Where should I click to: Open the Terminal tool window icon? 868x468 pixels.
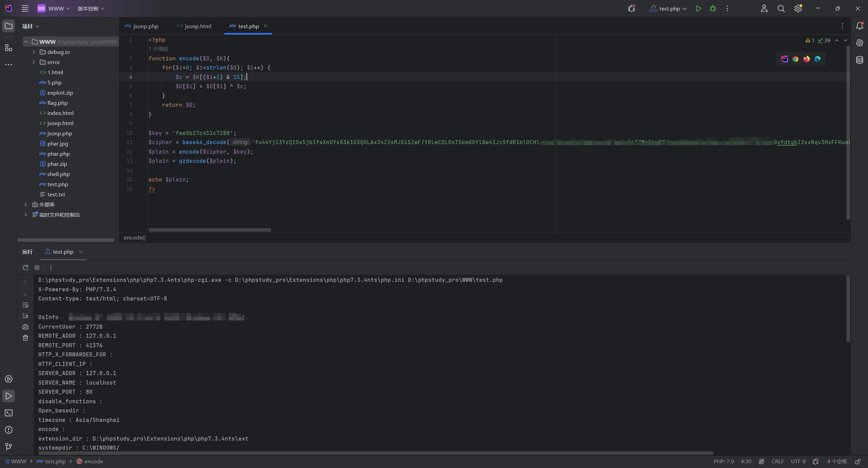9,413
